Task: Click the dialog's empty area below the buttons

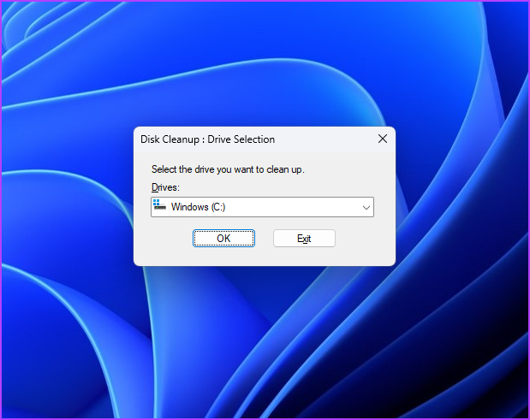Action: [265, 256]
